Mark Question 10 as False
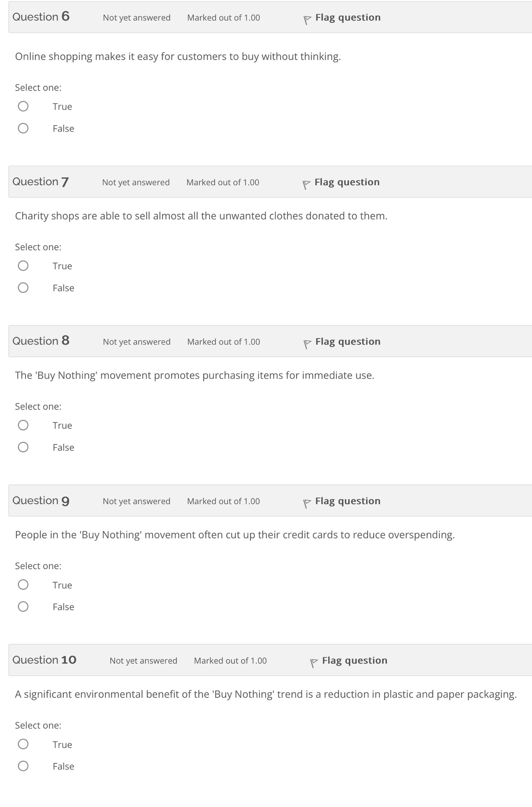Viewport: 532px width, 807px height. coord(23,766)
